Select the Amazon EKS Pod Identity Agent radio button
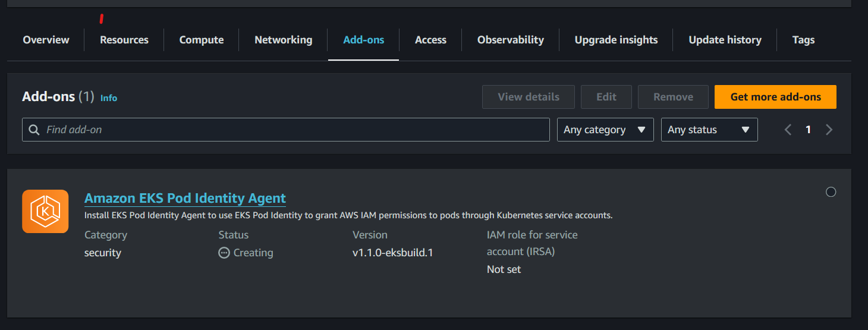This screenshot has width=868, height=330. point(831,191)
